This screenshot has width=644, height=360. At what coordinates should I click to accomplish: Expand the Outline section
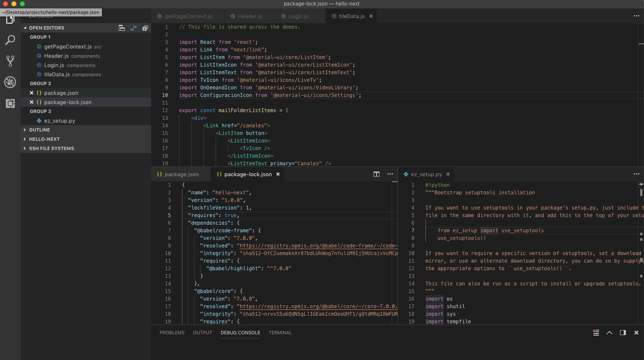pos(86,130)
